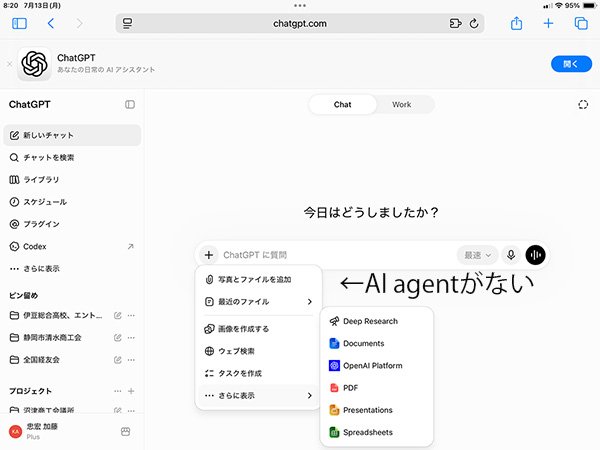Open options for 静岡市清水商工会 project
This screenshot has width=600, height=450.
pyautogui.click(x=131, y=338)
